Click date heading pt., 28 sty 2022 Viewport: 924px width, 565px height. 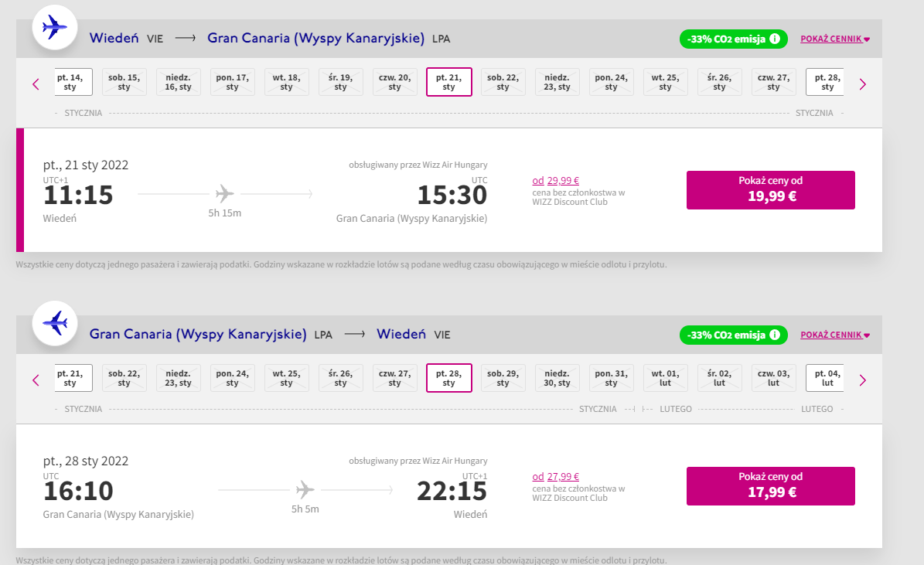tap(86, 461)
